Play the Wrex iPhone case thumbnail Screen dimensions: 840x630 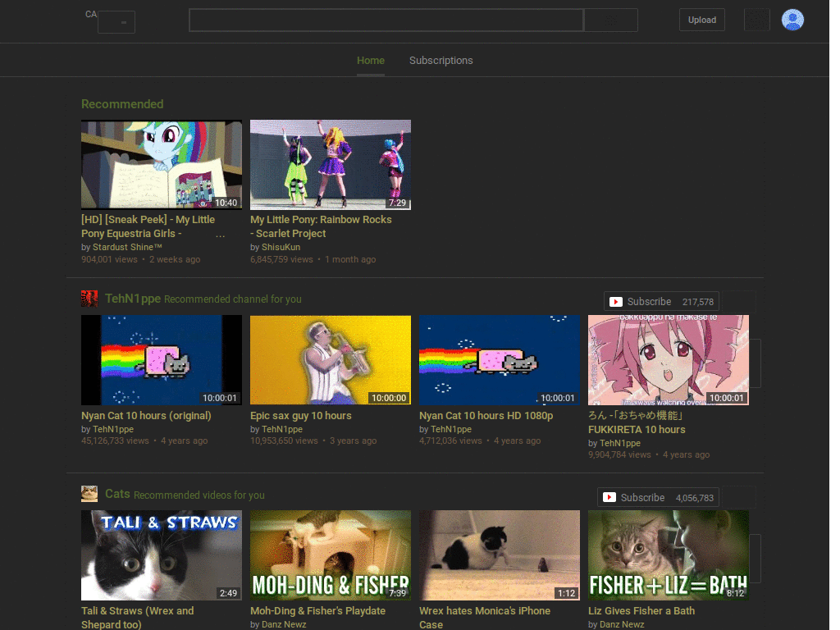coord(500,555)
